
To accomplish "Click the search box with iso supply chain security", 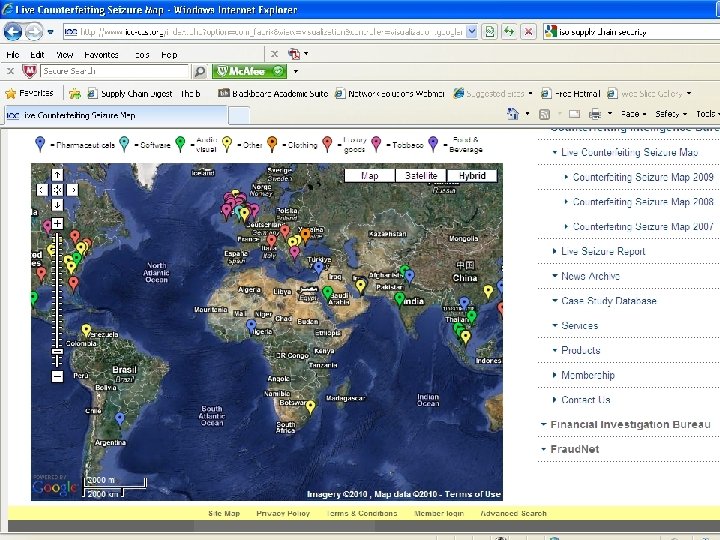I will 631,32.
